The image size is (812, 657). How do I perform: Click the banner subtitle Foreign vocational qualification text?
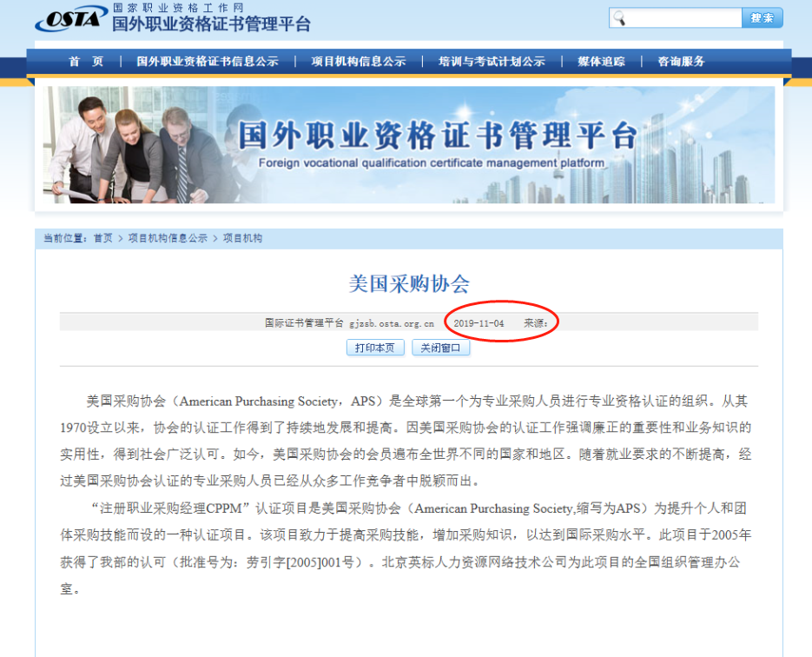click(x=432, y=163)
